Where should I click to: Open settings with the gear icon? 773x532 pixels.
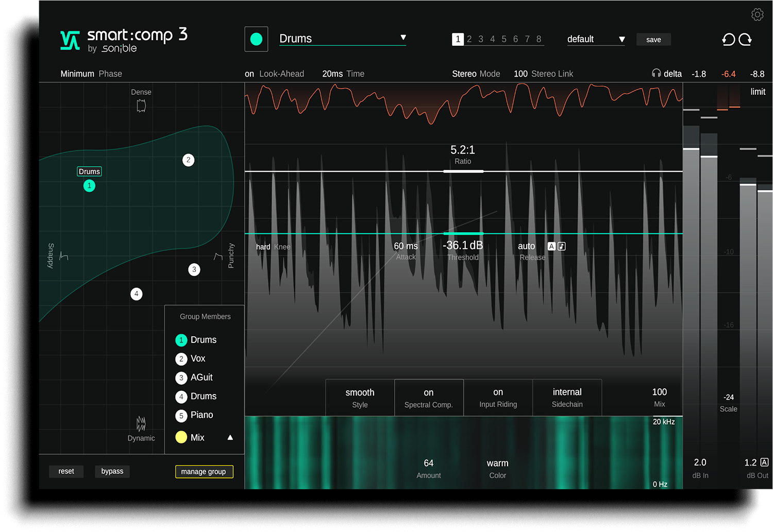click(x=757, y=14)
